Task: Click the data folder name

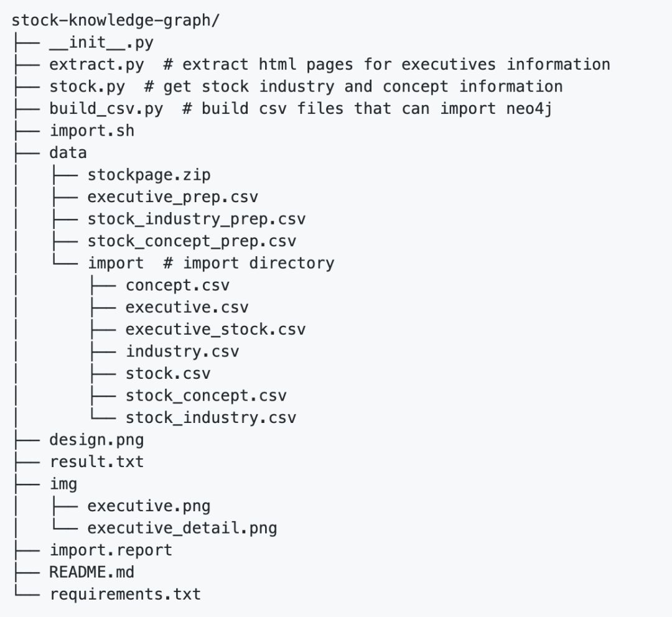Action: tap(68, 153)
